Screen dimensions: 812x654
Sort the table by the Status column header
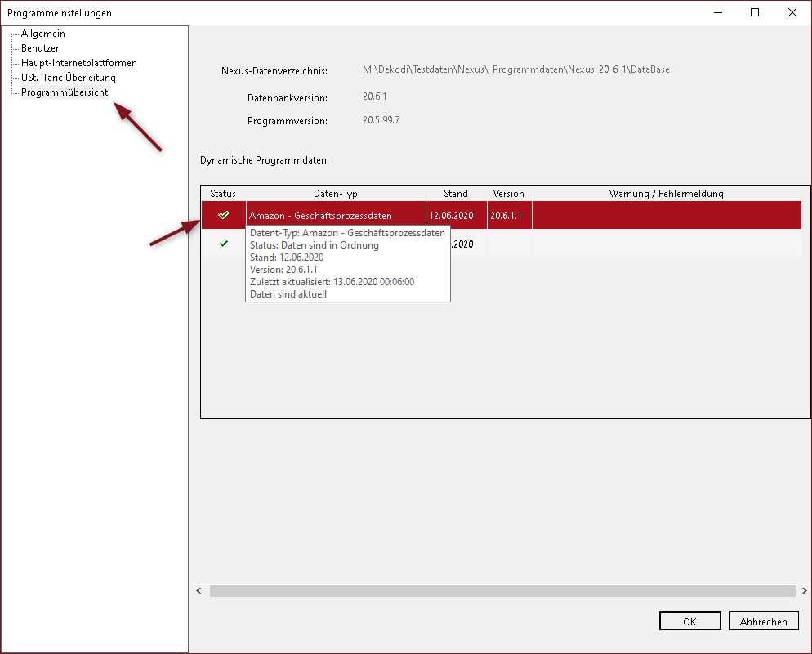click(221, 194)
